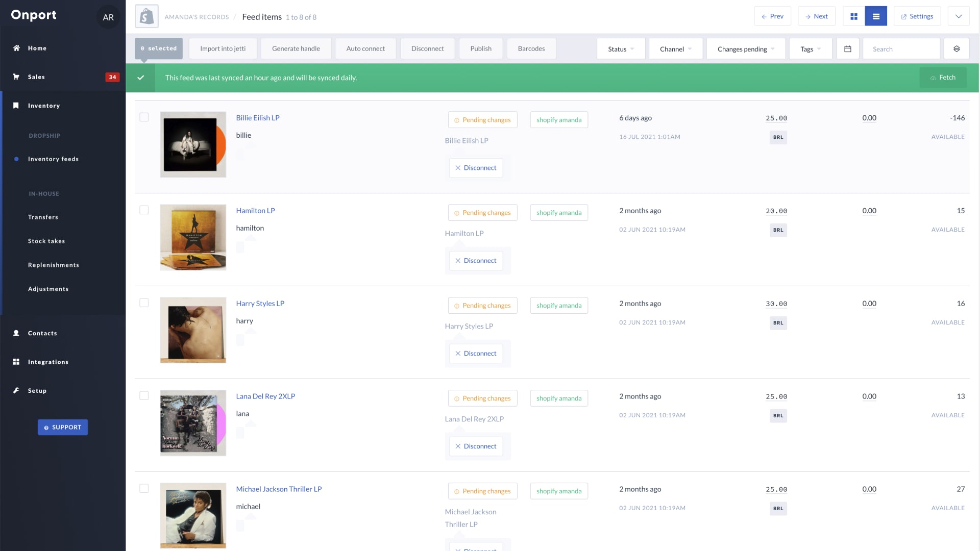The height and width of the screenshot is (551, 980).
Task: Click the sync status checkmark icon
Action: pos(140,78)
